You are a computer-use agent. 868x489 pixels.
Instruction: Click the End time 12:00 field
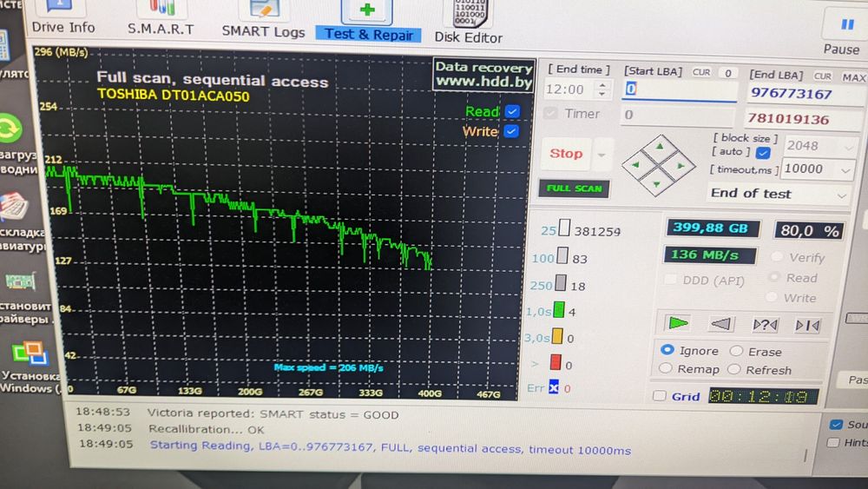tap(570, 89)
